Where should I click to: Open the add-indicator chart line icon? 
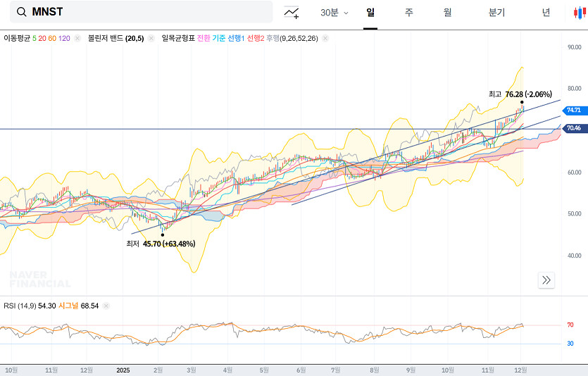pyautogui.click(x=292, y=13)
